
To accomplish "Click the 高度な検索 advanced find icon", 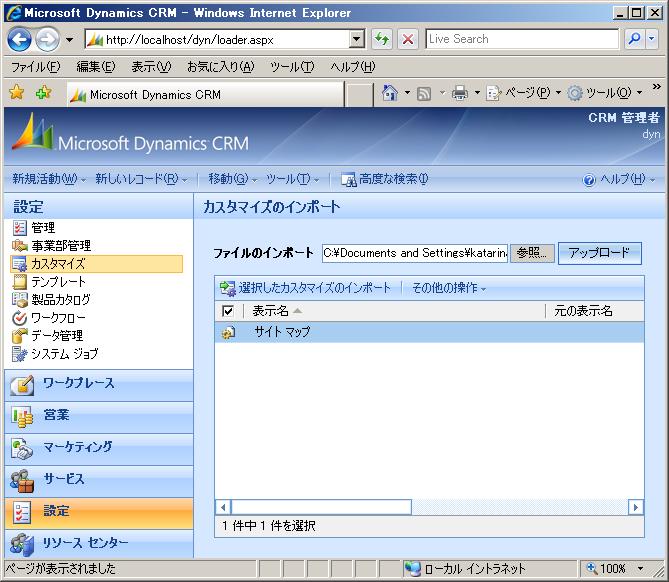I will pos(348,180).
